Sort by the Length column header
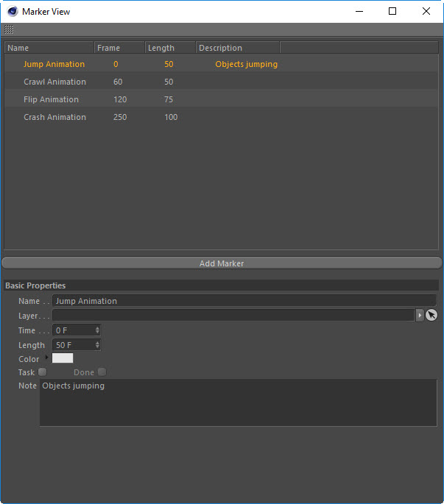Image resolution: width=444 pixels, height=504 pixels. 170,48
